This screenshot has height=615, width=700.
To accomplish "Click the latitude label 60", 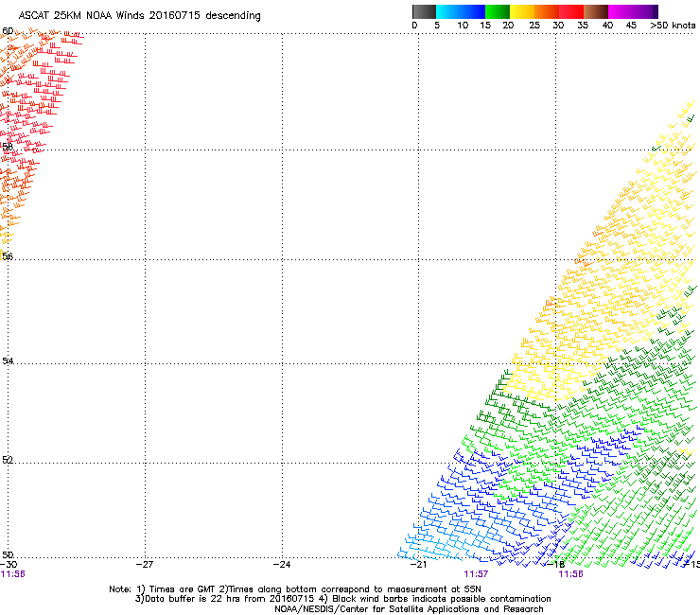I will pos(8,31).
